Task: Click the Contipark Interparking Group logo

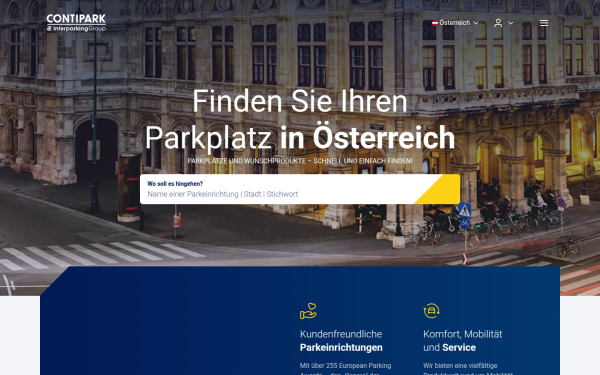Action: coord(76,23)
